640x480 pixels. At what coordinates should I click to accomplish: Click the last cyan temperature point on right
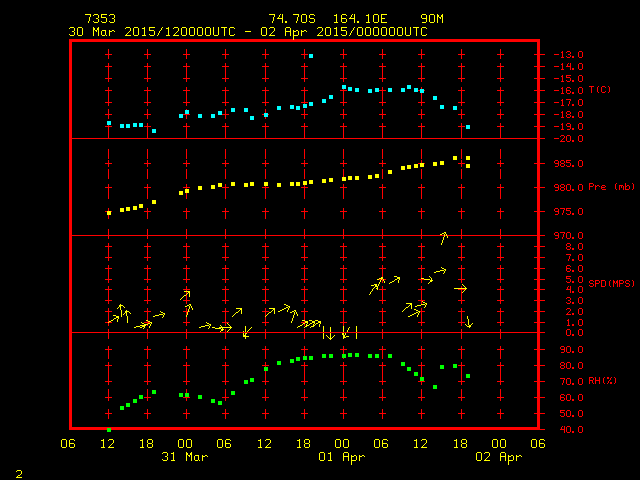point(467,127)
